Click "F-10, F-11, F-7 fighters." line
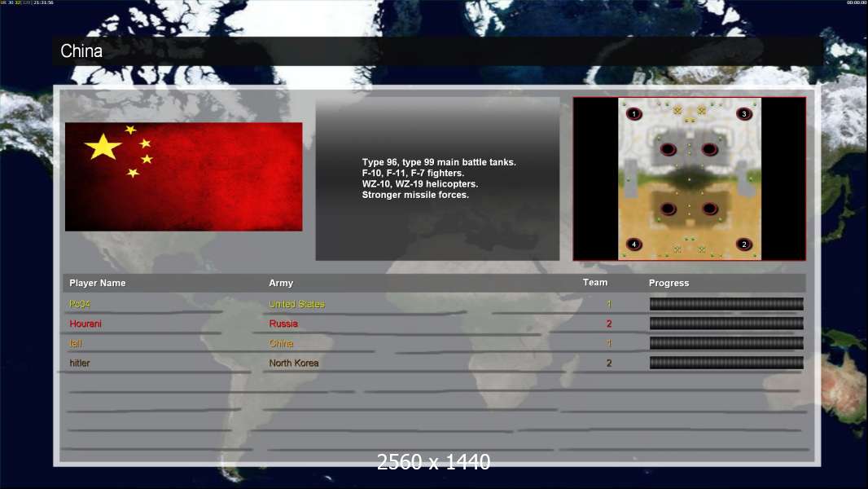868x489 pixels. (413, 174)
